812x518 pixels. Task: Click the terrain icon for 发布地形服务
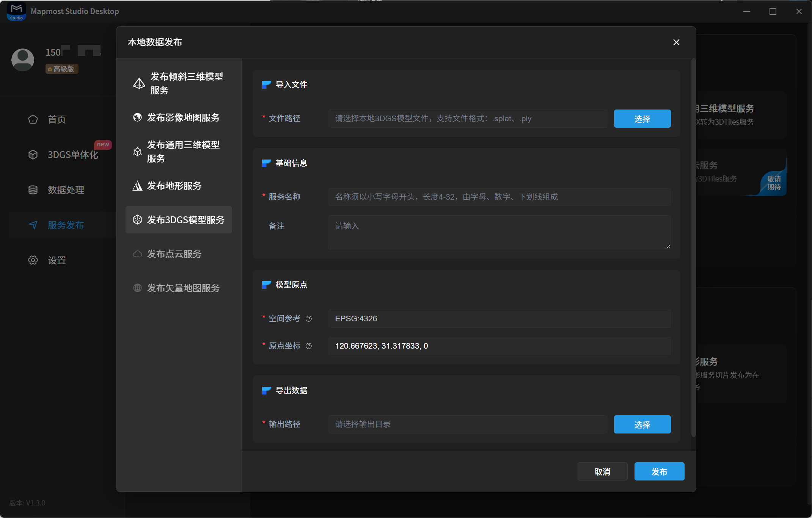137,186
